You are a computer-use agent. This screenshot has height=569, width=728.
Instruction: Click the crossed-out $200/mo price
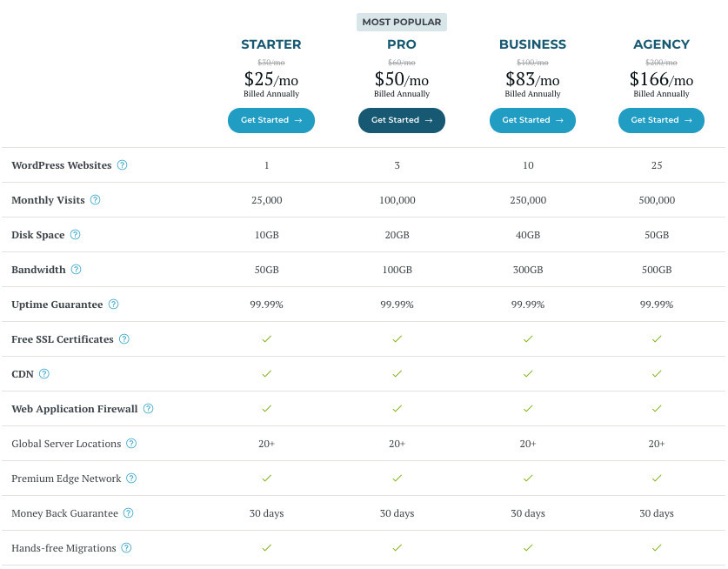[x=661, y=63]
